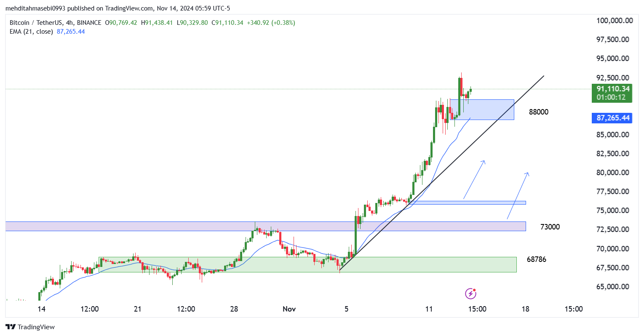Click the purple lightning bolt event icon
This screenshot has height=336, width=644.
[470, 293]
